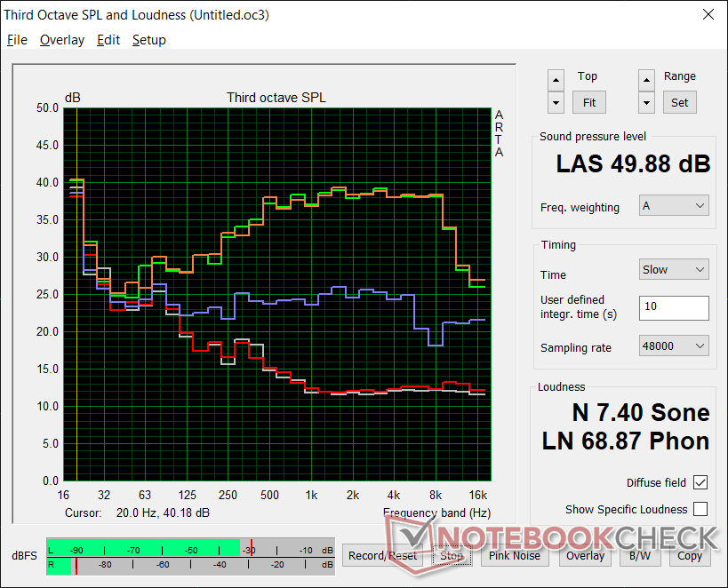The height and width of the screenshot is (588, 728).
Task: Open the Time dropdown set to Slow
Action: 674,269
